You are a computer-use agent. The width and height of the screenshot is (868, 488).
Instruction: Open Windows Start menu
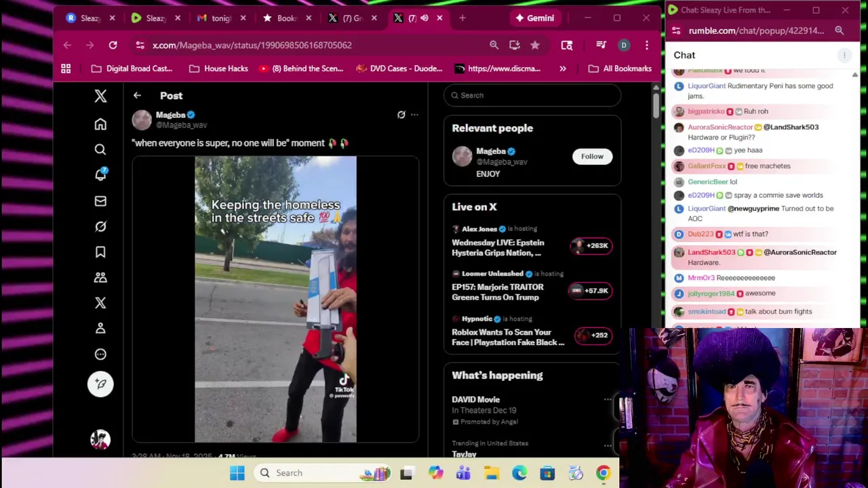click(x=237, y=473)
